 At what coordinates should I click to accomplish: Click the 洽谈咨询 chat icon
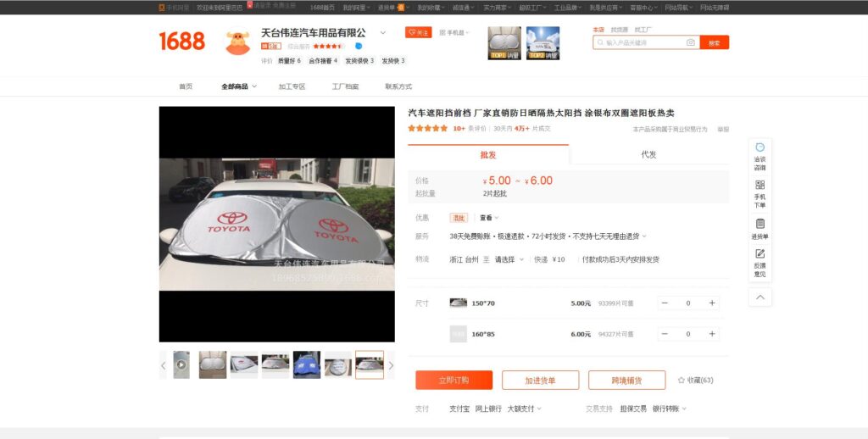coord(760,147)
